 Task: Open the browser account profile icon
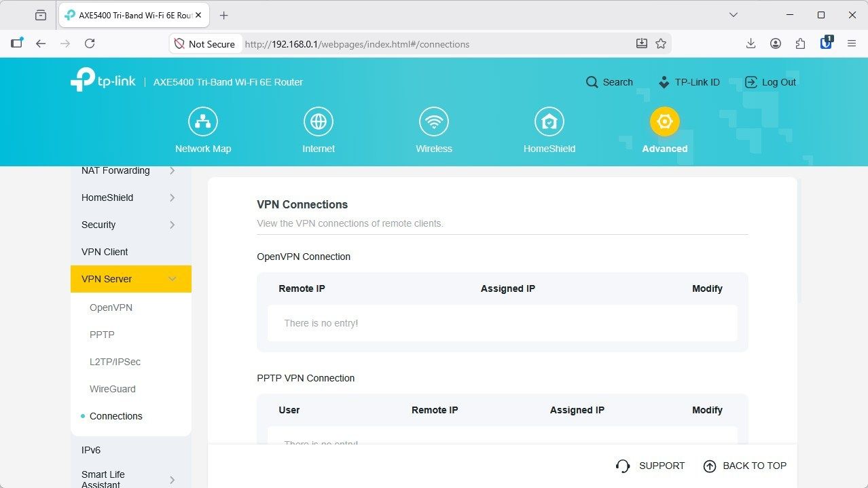tap(776, 43)
